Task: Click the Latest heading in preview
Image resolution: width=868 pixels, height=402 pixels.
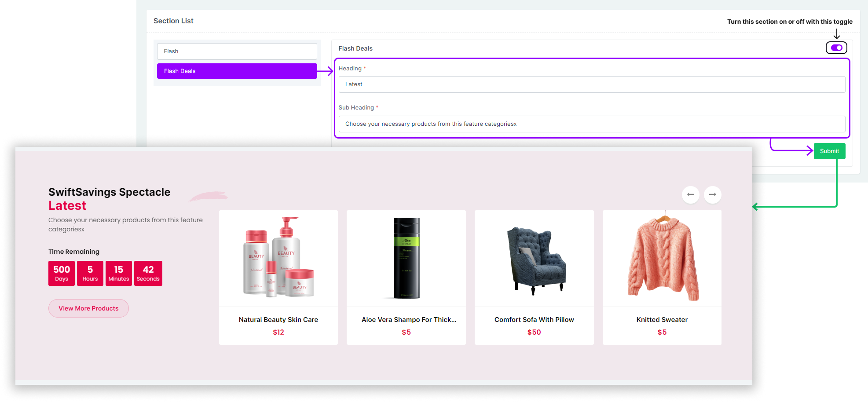Action: coord(67,206)
